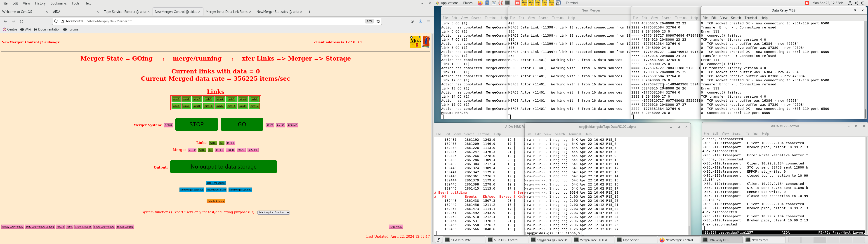The image size is (868, 244).
Task: Open the Firefox hamburger application menu
Action: pyautogui.click(x=429, y=21)
